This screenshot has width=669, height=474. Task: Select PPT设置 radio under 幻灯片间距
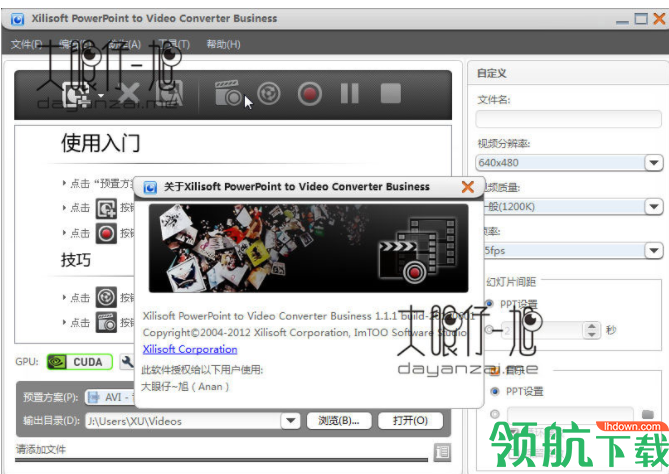point(489,304)
